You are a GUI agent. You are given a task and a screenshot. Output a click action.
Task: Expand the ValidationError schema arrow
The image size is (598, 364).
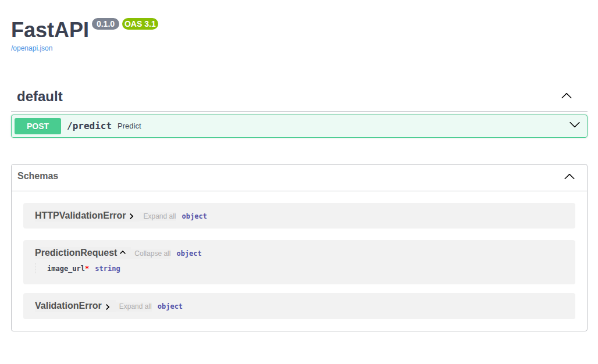pos(108,307)
